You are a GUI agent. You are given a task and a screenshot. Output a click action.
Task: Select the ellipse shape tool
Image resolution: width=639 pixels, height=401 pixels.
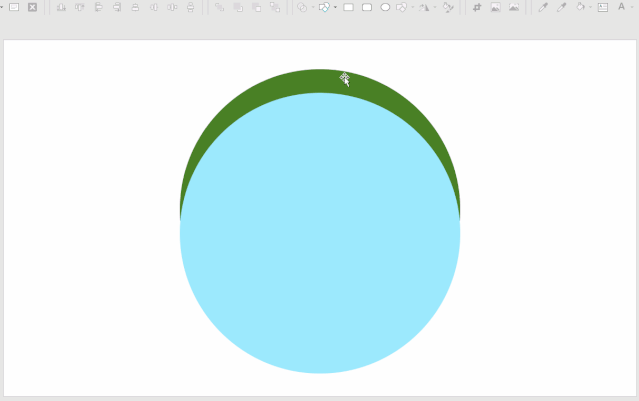click(385, 7)
